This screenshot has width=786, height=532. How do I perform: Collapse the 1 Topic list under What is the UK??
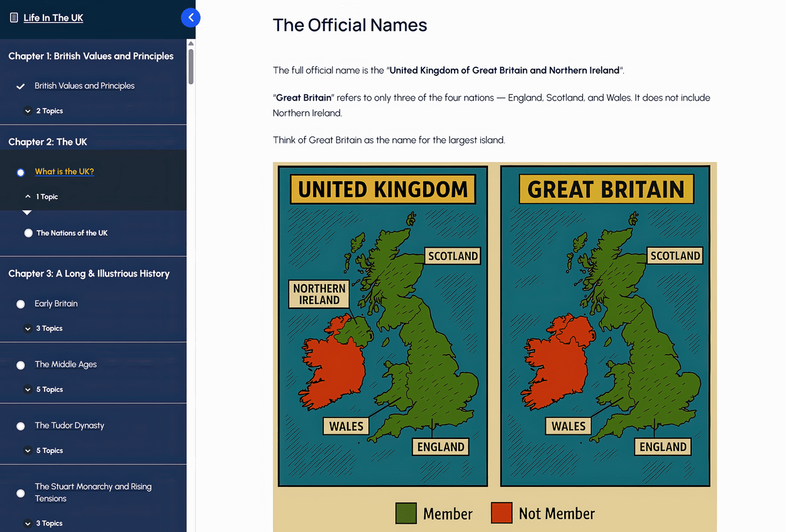tap(42, 197)
